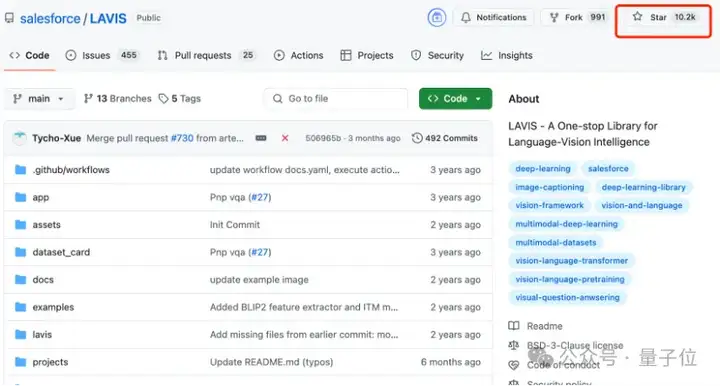The width and height of the screenshot is (720, 386).
Task: Click the red failed-check X icon
Action: [285, 138]
